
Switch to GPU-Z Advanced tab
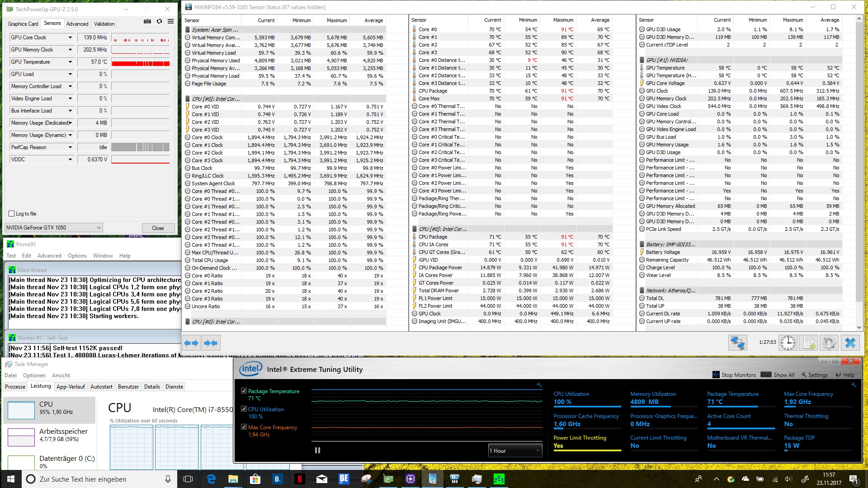[77, 24]
